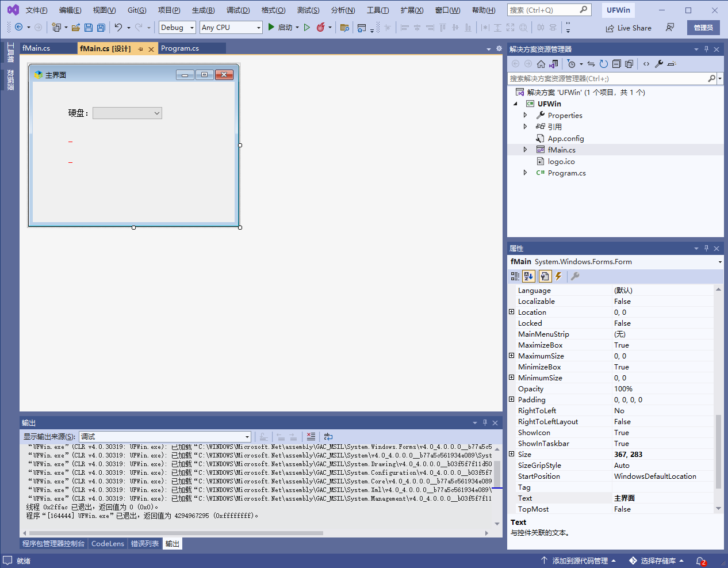Toggle auto-hide pin on 输出 panel
Screen dimensions: 728x568
[x=485, y=423]
